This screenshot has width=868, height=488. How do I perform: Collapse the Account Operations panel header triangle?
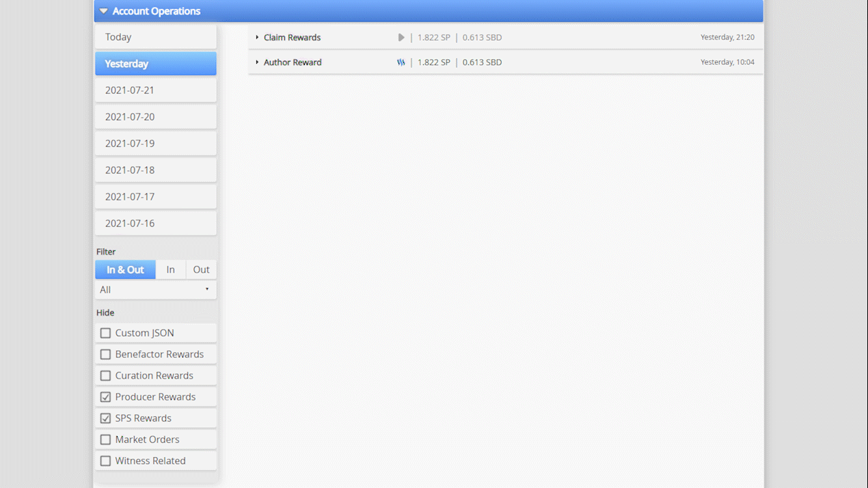(x=103, y=11)
